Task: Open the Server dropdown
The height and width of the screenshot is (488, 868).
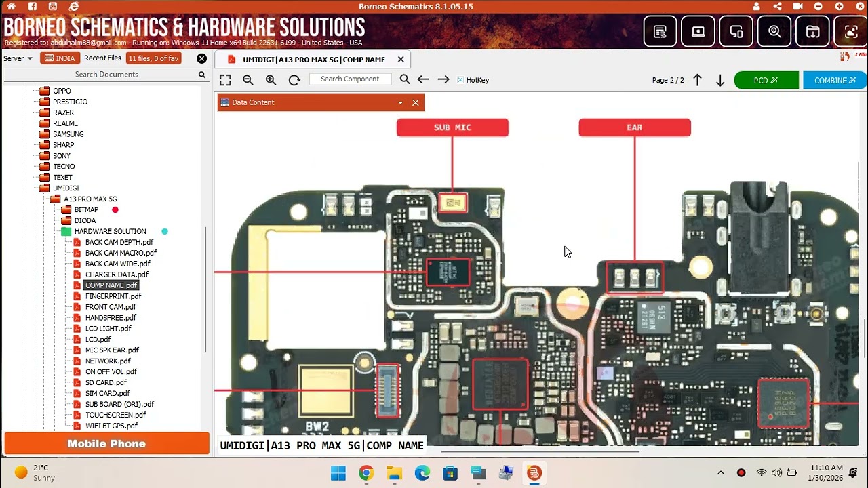Action: 18,58
